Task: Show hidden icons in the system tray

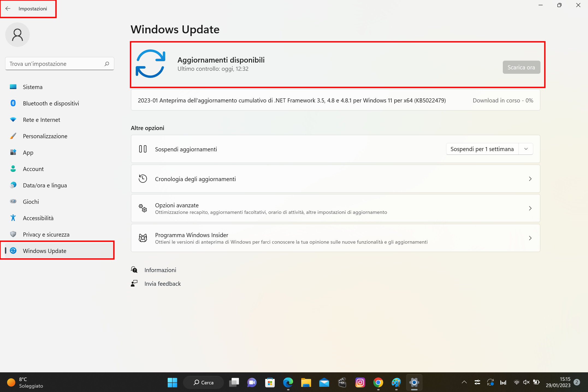Action: tap(464, 382)
